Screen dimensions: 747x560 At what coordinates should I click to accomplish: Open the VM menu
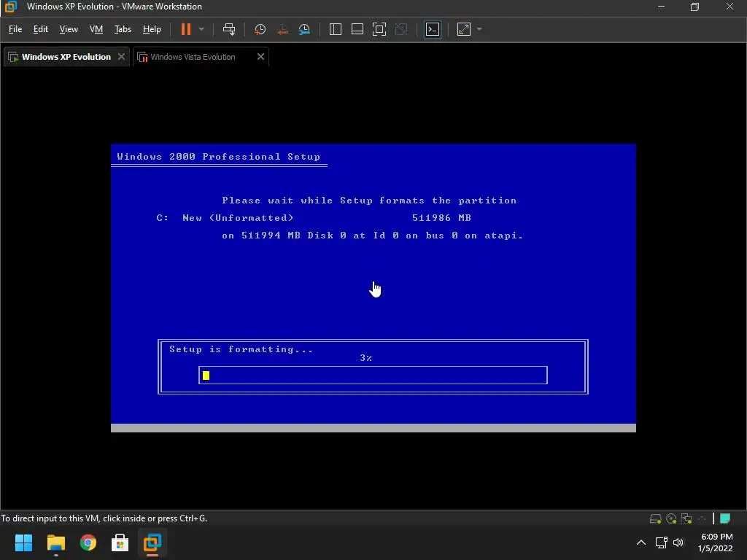[96, 29]
